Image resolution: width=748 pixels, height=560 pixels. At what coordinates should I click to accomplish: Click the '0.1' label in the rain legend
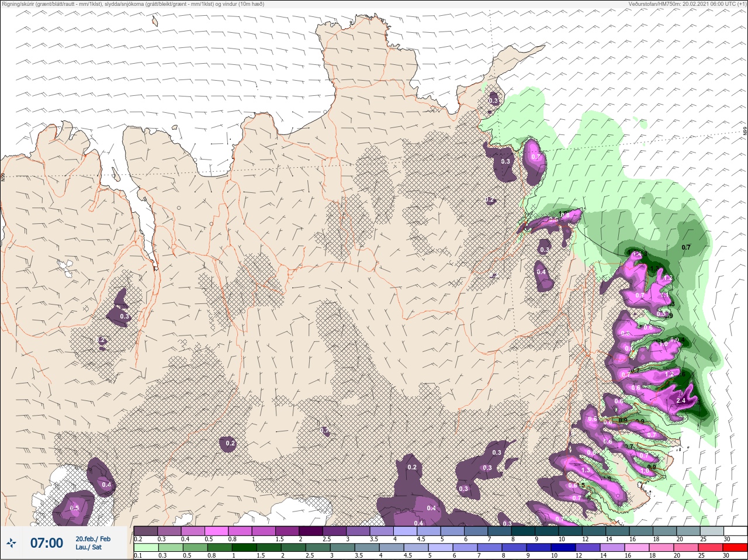(x=137, y=555)
